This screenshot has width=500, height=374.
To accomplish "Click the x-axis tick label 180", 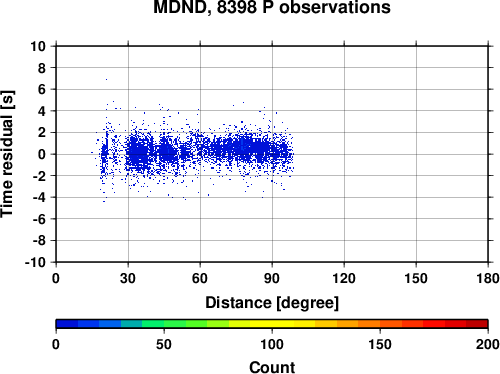I will (x=488, y=278).
